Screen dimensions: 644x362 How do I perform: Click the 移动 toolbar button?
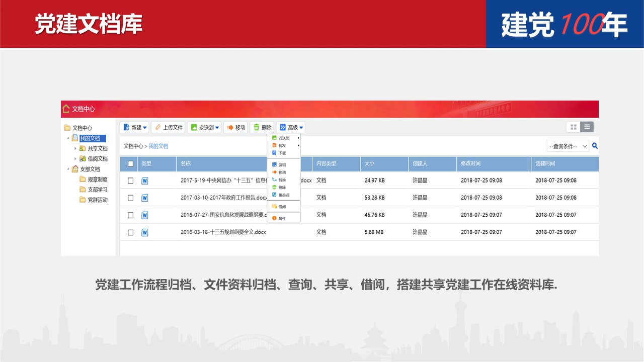click(235, 128)
